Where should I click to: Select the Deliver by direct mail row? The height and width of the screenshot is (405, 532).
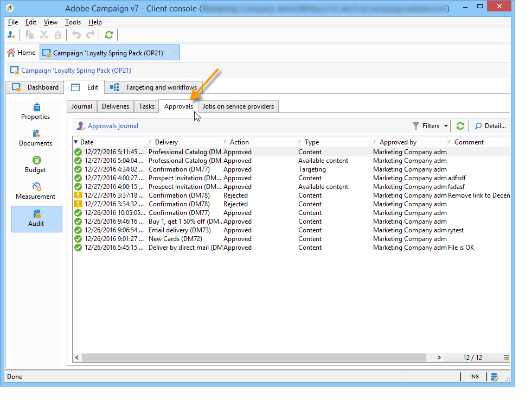291,248
